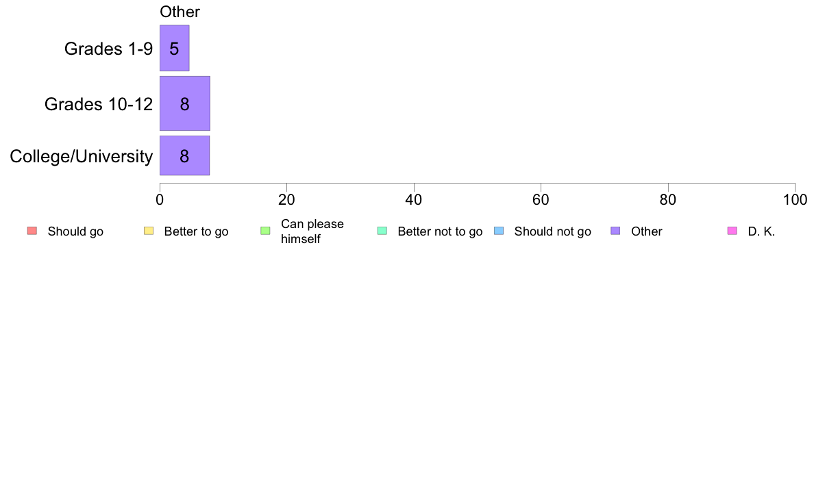Click the 100 tick on the x-axis

[795, 200]
